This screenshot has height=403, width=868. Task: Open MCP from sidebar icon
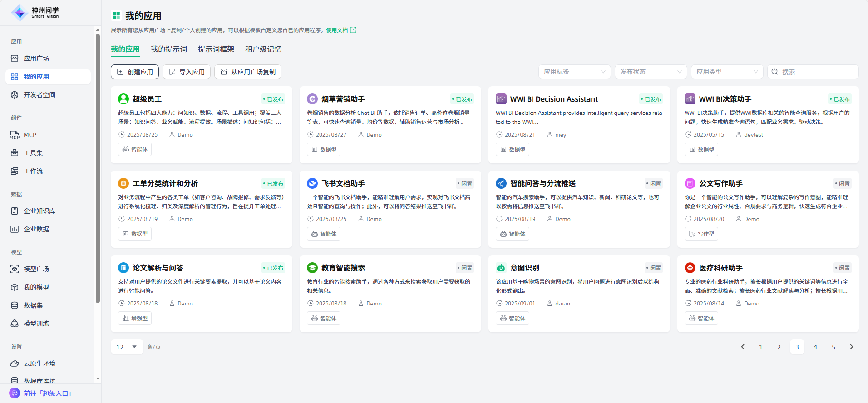15,135
